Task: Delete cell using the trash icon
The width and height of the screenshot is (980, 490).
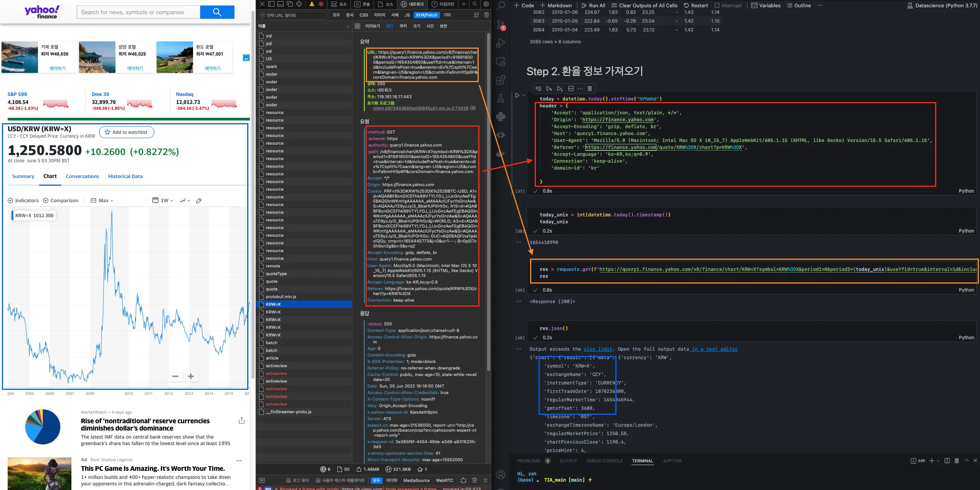Action: tap(590, 89)
